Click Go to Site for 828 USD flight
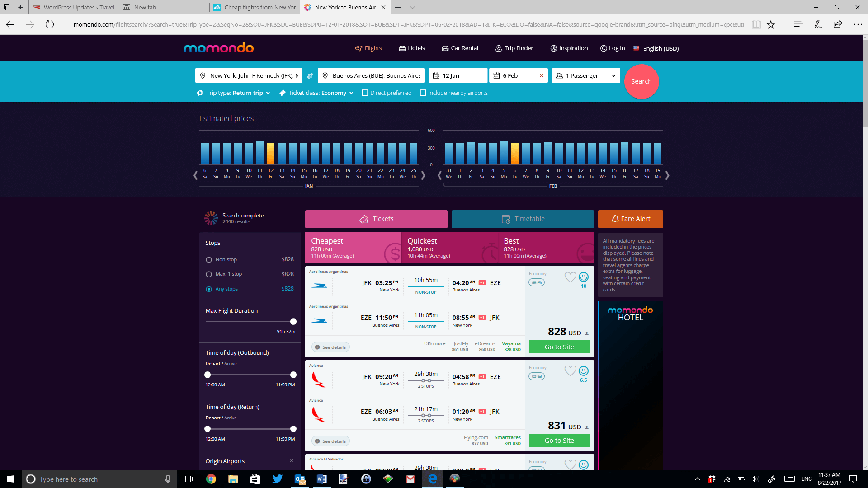Image resolution: width=868 pixels, height=488 pixels. (x=559, y=347)
